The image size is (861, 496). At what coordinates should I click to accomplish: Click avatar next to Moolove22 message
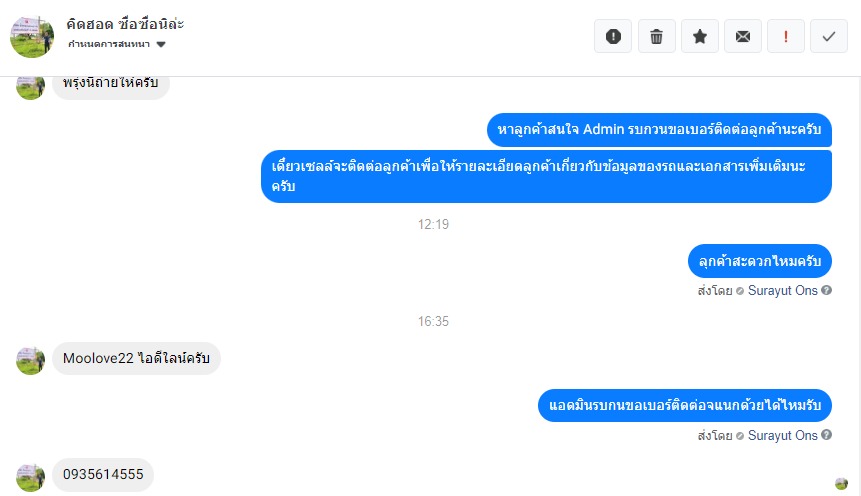click(31, 360)
